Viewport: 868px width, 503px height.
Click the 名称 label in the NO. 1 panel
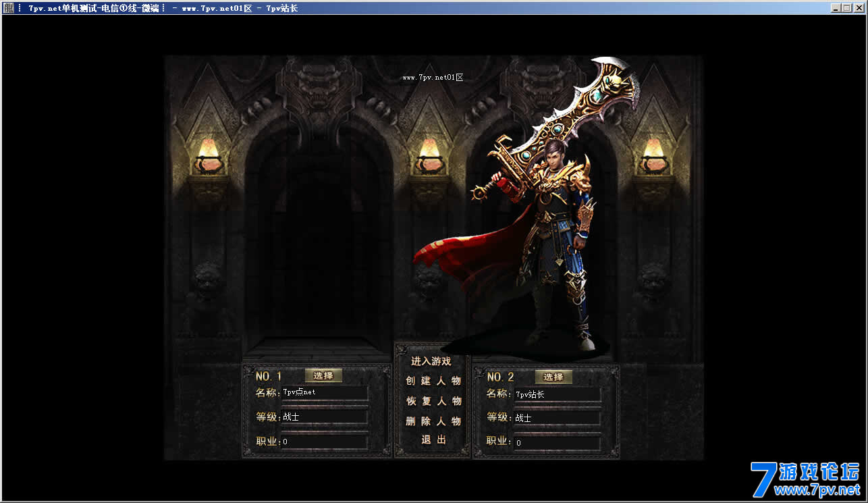(x=267, y=392)
